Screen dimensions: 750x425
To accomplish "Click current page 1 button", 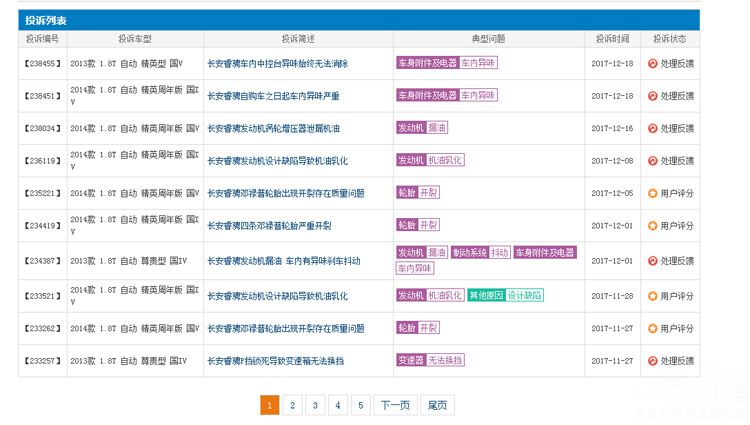I will click(x=270, y=405).
